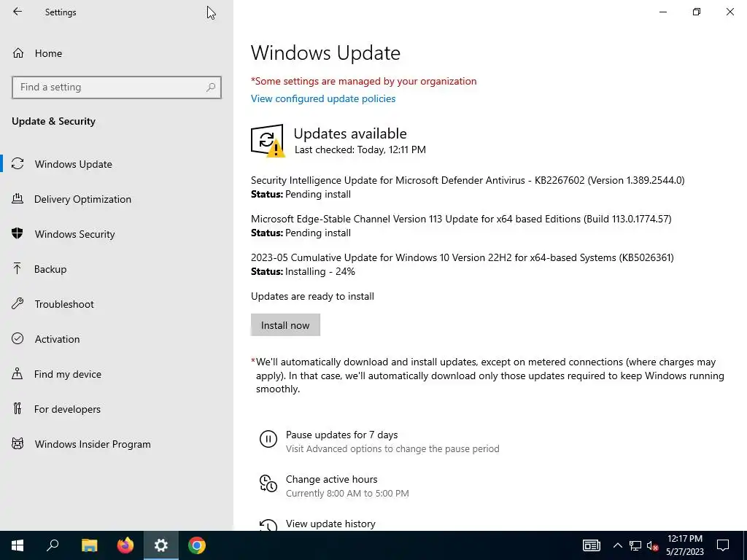Click the cat face Insider Program icon
This screenshot has width=747, height=560.
18,444
